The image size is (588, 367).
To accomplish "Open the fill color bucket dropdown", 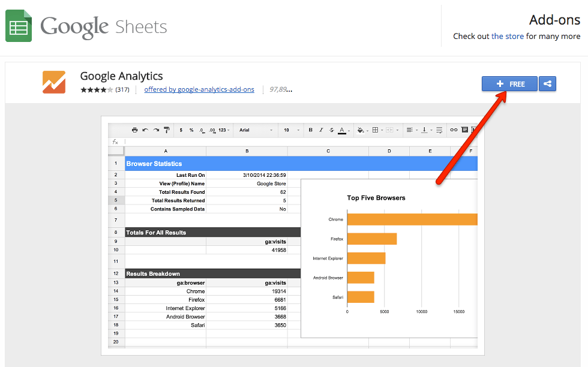I will [x=362, y=130].
